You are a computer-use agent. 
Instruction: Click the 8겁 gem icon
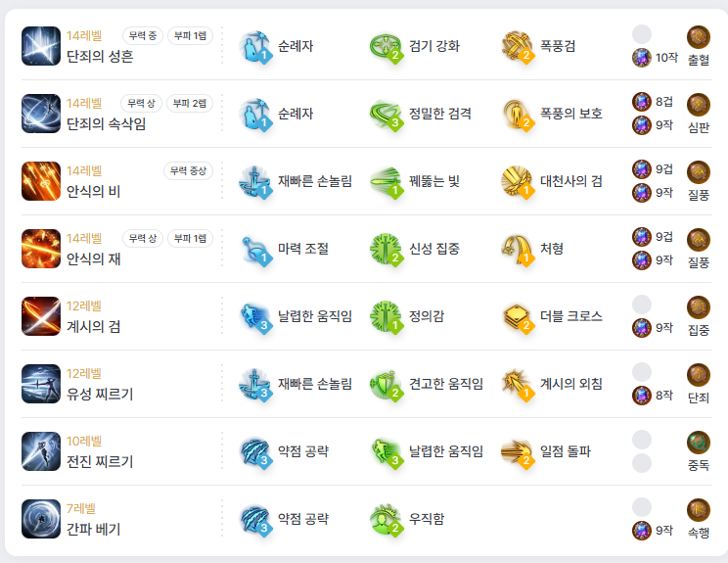[642, 102]
